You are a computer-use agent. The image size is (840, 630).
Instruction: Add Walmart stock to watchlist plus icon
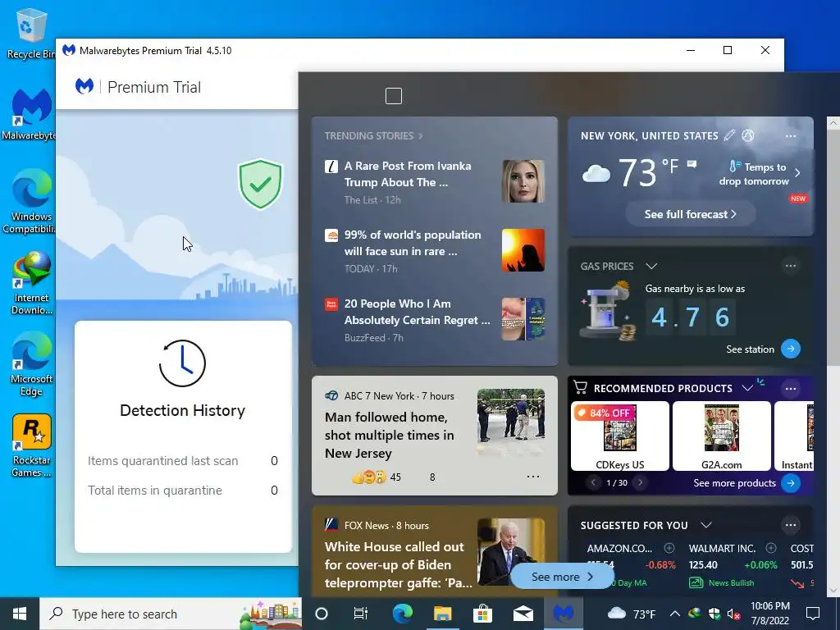pos(771,548)
